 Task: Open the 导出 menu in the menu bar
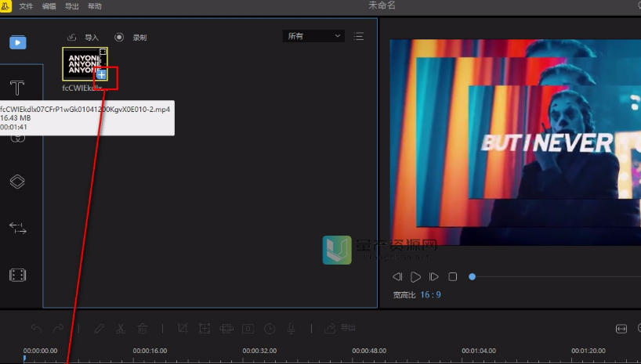click(72, 6)
